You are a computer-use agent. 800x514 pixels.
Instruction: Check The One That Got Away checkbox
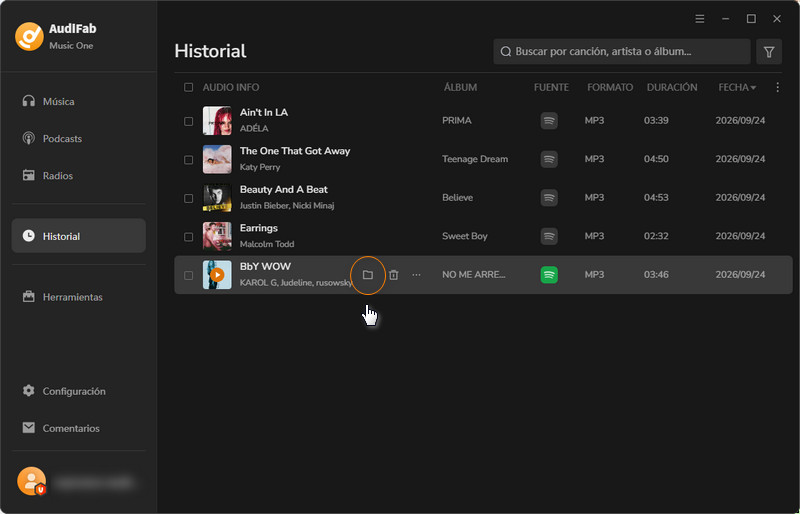pyautogui.click(x=188, y=160)
